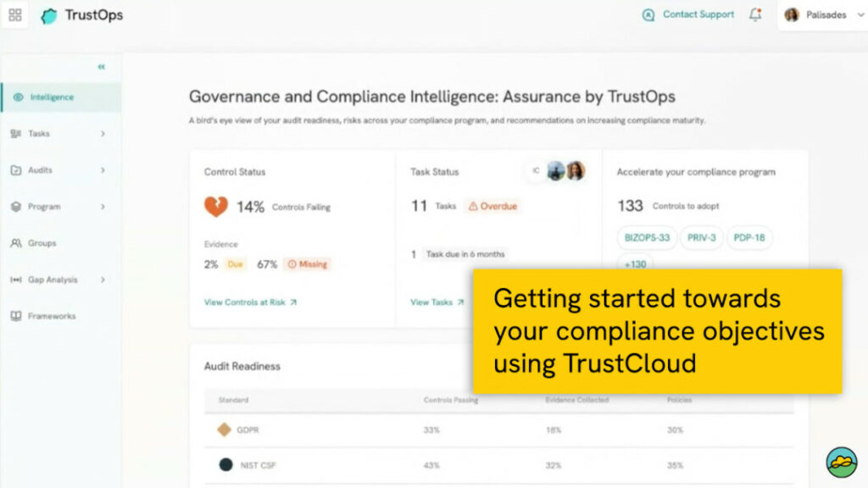The image size is (868, 488).
Task: Click the Palisades user avatar
Action: pos(792,15)
